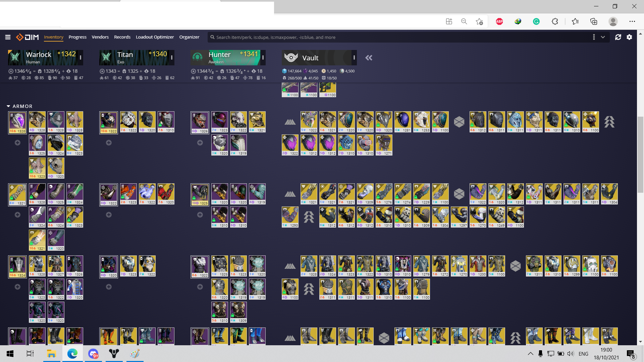Add helmet to Hunter with plus button
Image resolution: width=644 pixels, height=362 pixels.
(200, 143)
